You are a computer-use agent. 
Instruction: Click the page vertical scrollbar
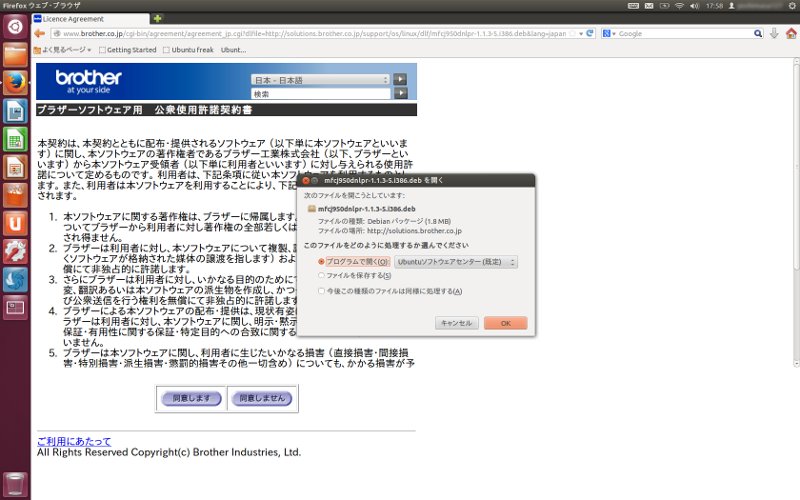(796, 213)
